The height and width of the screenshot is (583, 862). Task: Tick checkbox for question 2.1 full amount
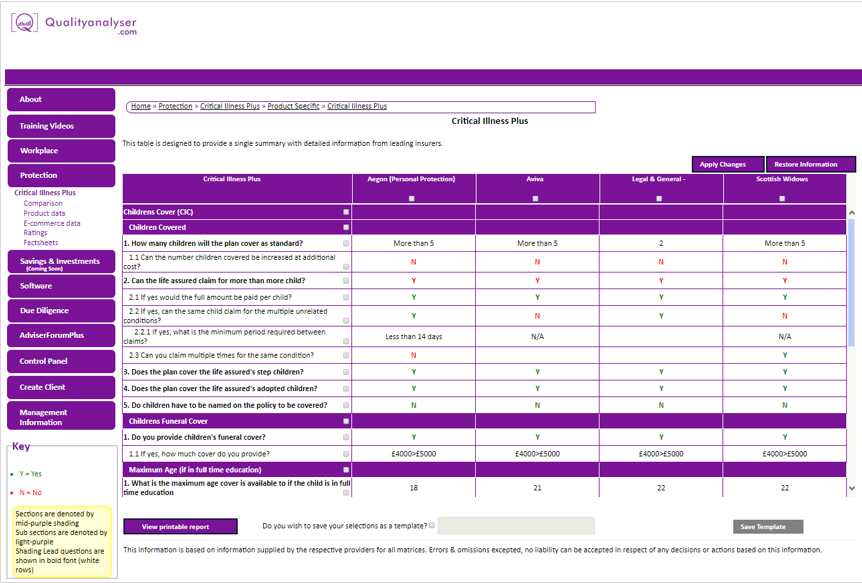(x=346, y=297)
